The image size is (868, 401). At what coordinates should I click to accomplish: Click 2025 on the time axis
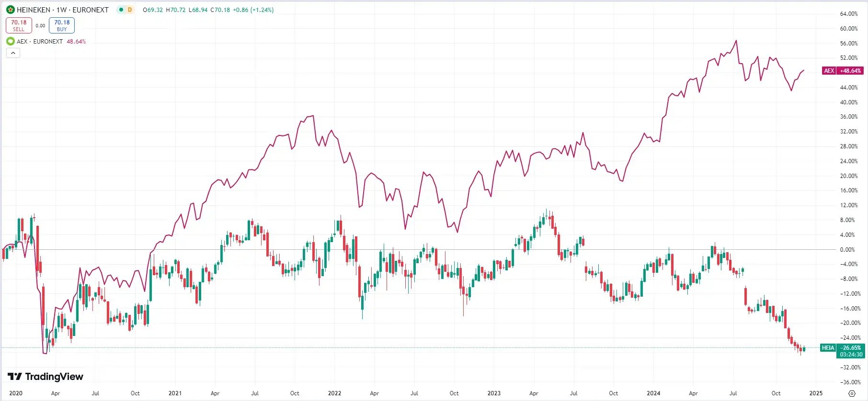816,393
